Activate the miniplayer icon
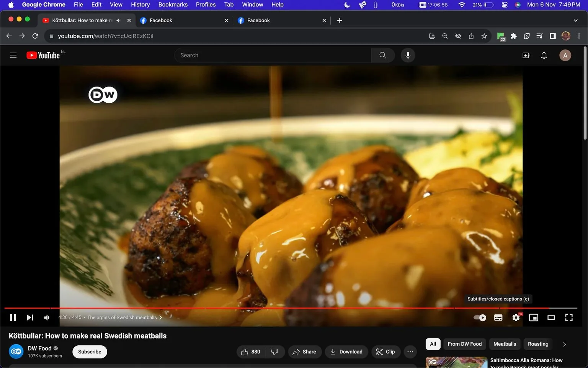This screenshot has height=368, width=588. coord(533,317)
